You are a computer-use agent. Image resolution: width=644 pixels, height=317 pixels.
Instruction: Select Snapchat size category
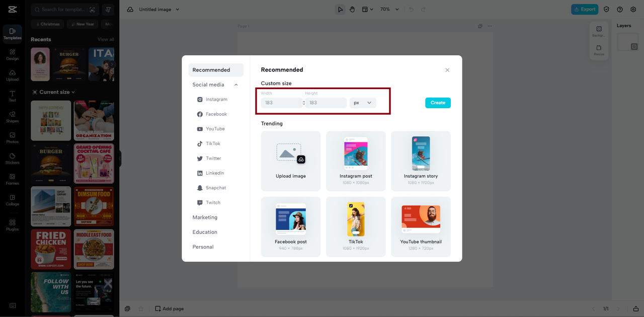coord(212,188)
